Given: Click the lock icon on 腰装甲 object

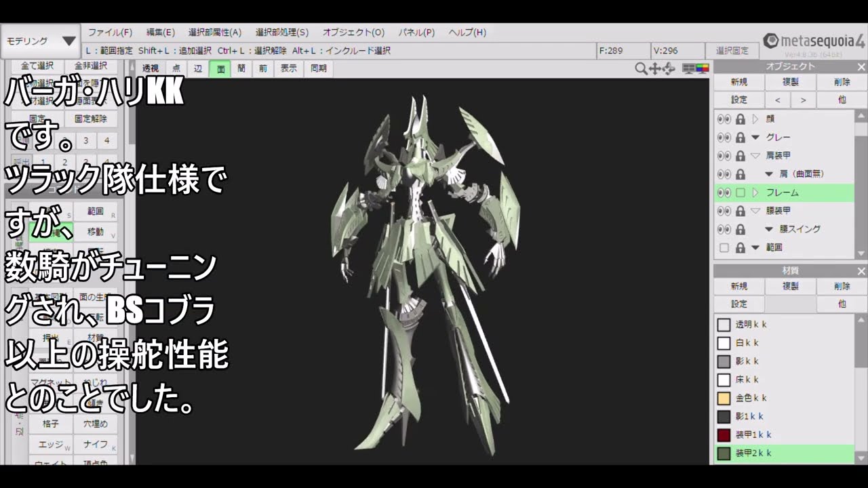Looking at the screenshot, I should pyautogui.click(x=741, y=211).
